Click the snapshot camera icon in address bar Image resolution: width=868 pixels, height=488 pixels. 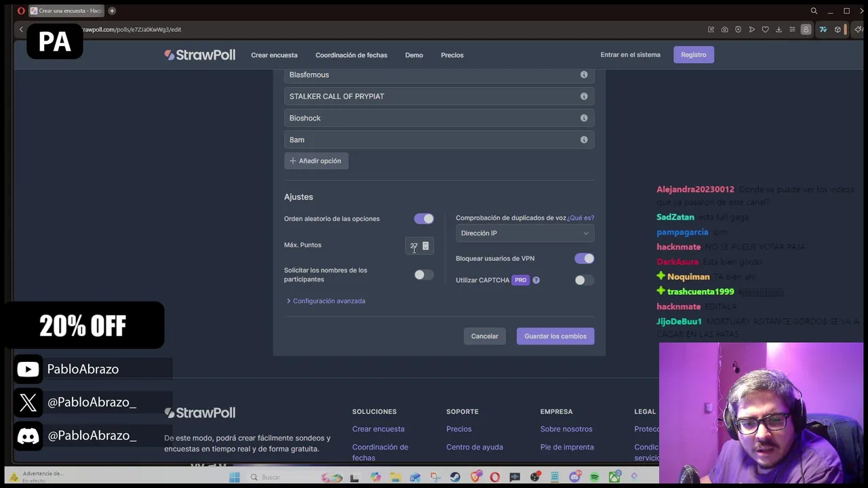coord(725,29)
